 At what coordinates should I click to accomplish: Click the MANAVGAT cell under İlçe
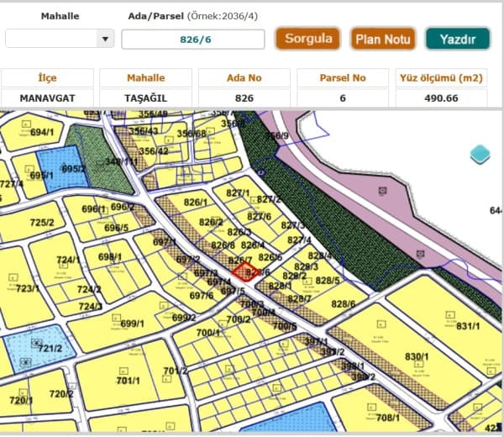pos(47,98)
